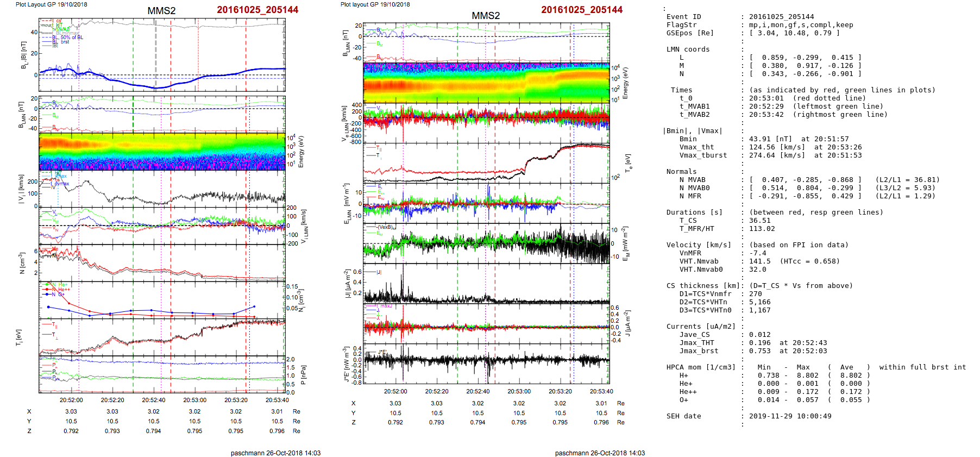Click the 20:52:00 time tick under the right plot
980x457 pixels.
[x=395, y=391]
